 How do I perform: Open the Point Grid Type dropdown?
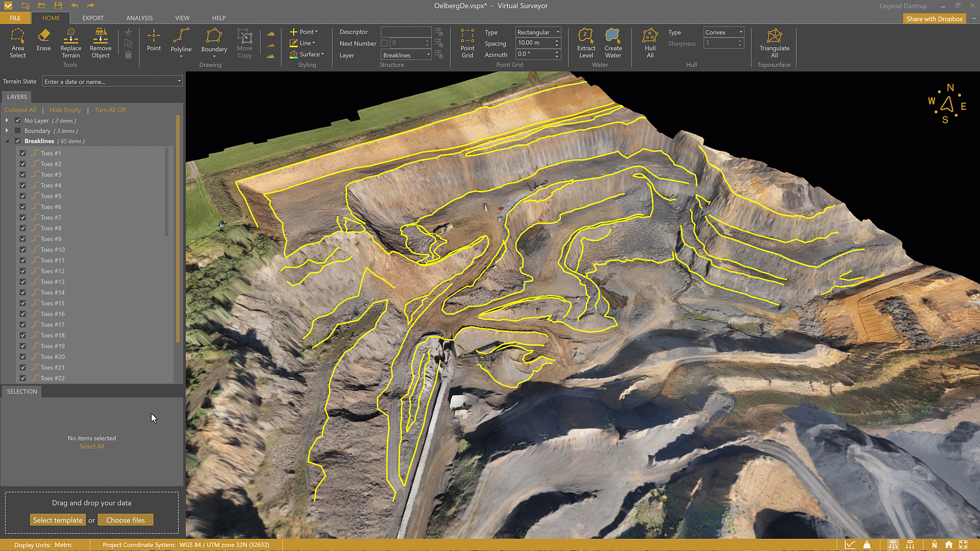tap(538, 32)
